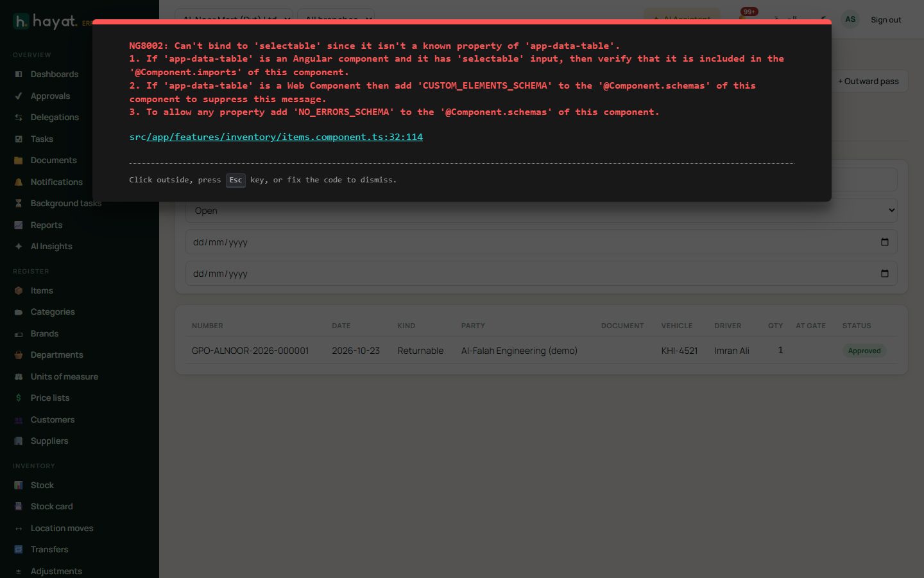Sign out of the application
924x578 pixels.
[886, 20]
